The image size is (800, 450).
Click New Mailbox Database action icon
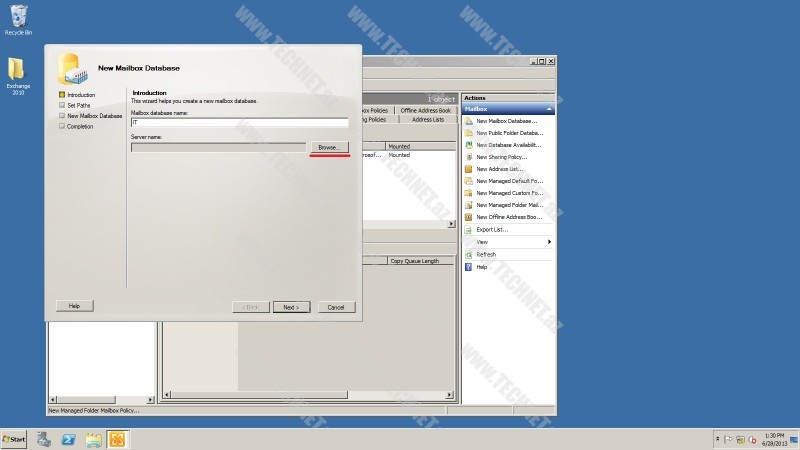(x=468, y=121)
